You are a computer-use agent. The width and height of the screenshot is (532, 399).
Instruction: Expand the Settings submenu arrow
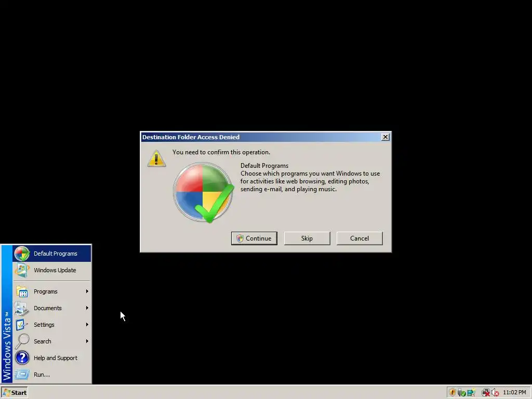(87, 325)
